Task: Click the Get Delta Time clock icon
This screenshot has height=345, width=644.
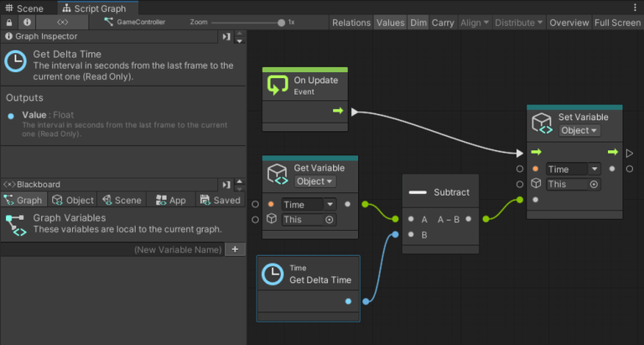Action: point(272,274)
